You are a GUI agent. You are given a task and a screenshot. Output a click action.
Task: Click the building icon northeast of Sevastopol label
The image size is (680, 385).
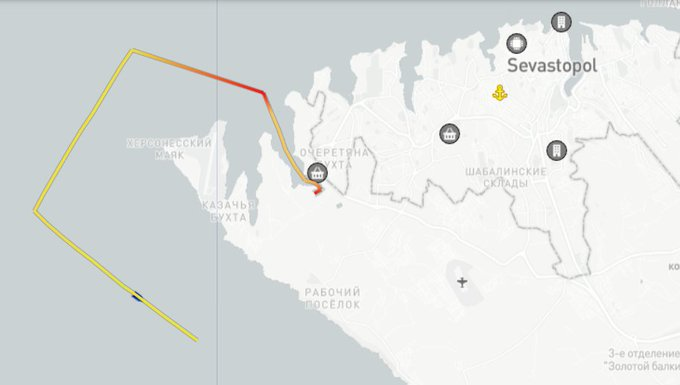pyautogui.click(x=561, y=22)
